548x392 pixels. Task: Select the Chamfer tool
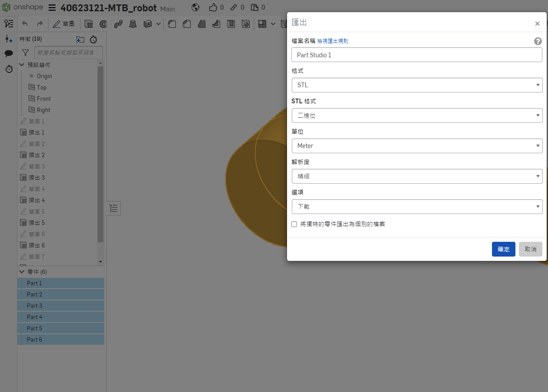(x=187, y=24)
